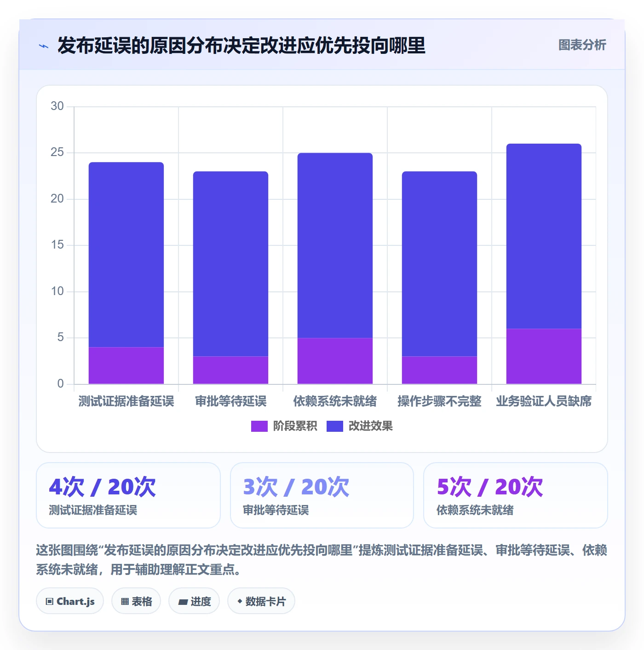Click the blue bar segment for 业务验证人员缺席
Image resolution: width=644 pixels, height=650 pixels.
coord(544,236)
